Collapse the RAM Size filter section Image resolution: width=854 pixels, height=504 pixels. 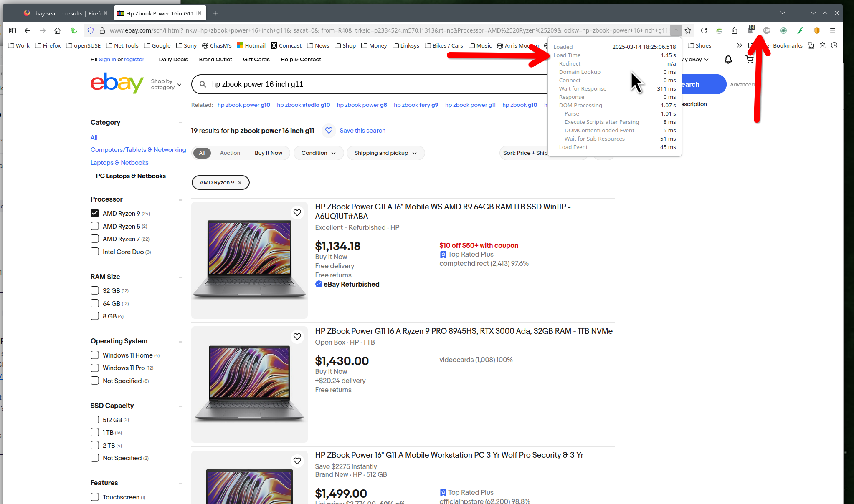180,277
